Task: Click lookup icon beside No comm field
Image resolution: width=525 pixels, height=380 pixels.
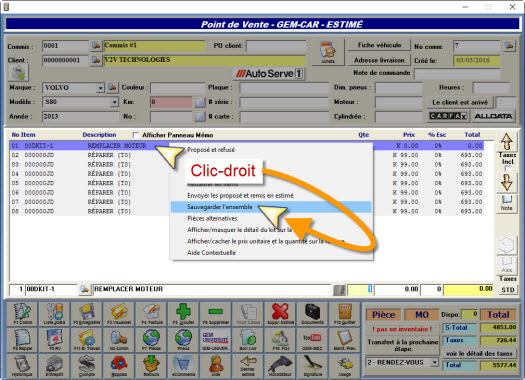Action: coord(509,46)
